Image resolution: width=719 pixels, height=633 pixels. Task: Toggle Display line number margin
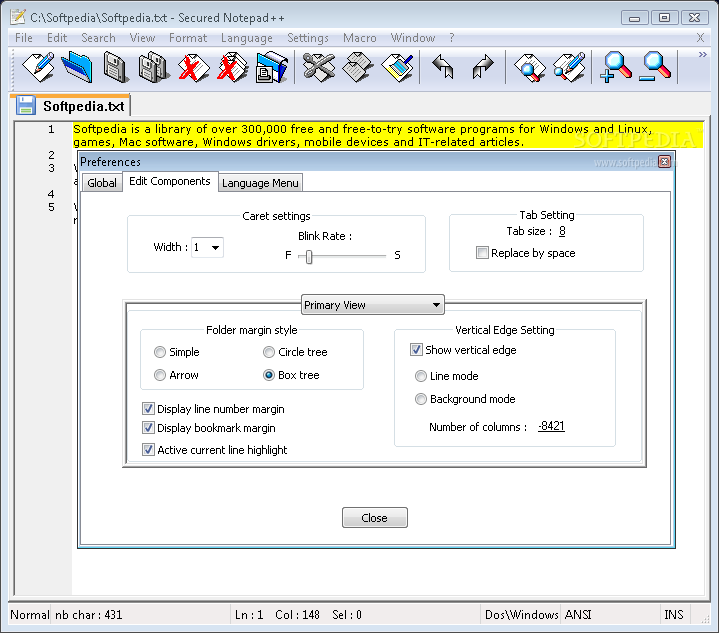click(148, 408)
